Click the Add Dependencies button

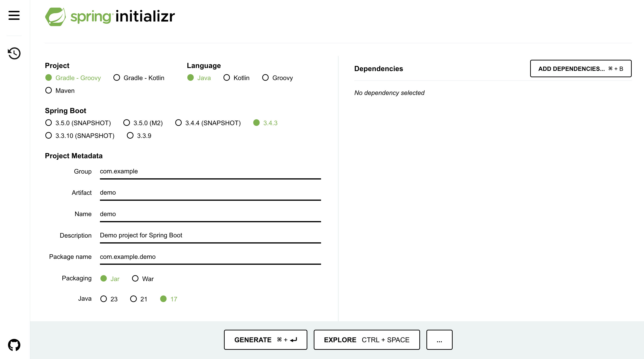[x=580, y=68]
